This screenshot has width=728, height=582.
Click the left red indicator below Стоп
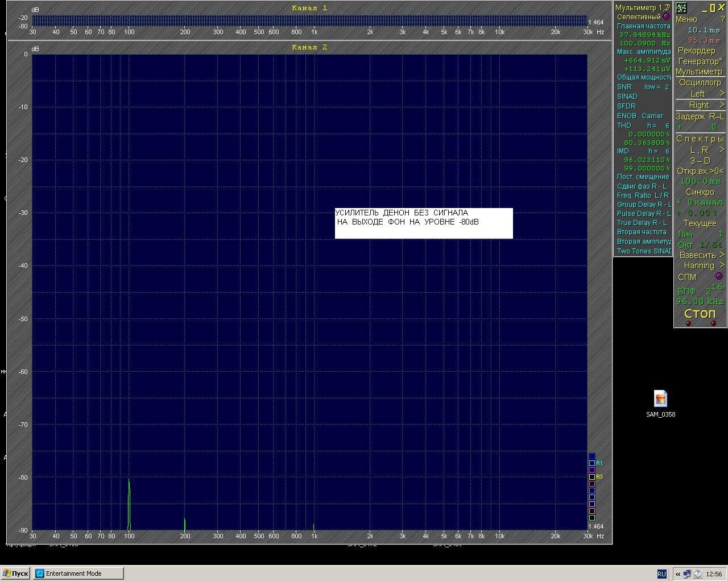click(x=688, y=323)
